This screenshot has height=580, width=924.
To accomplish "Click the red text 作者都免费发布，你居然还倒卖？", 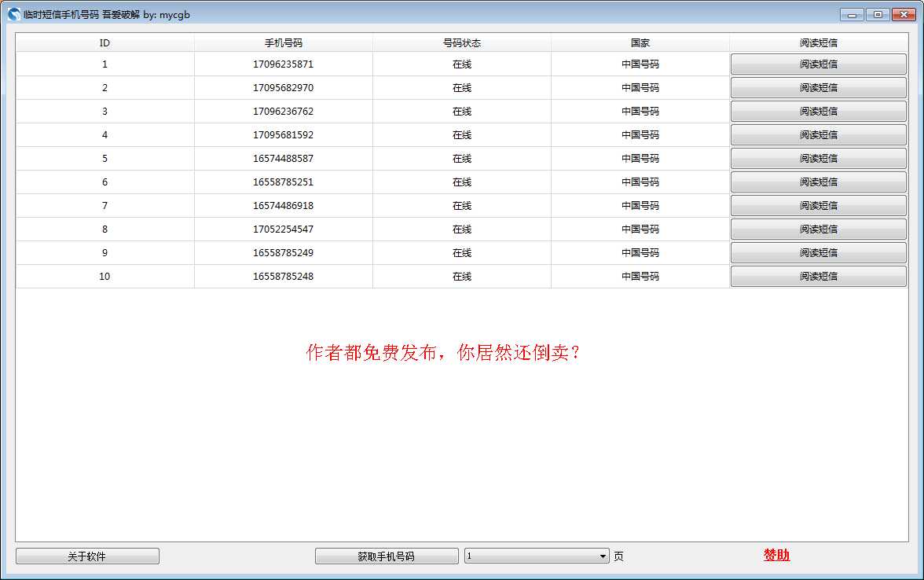I will (442, 352).
